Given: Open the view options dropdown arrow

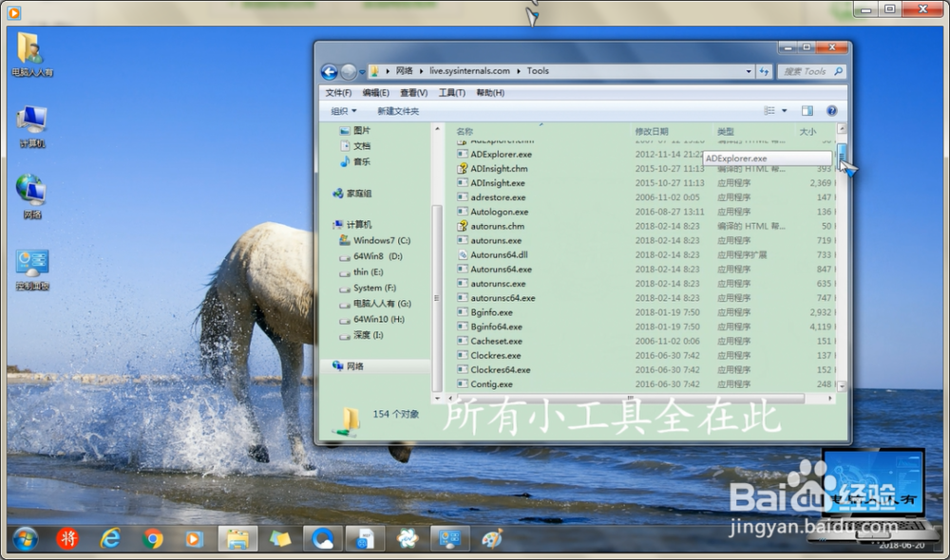Looking at the screenshot, I should point(784,111).
